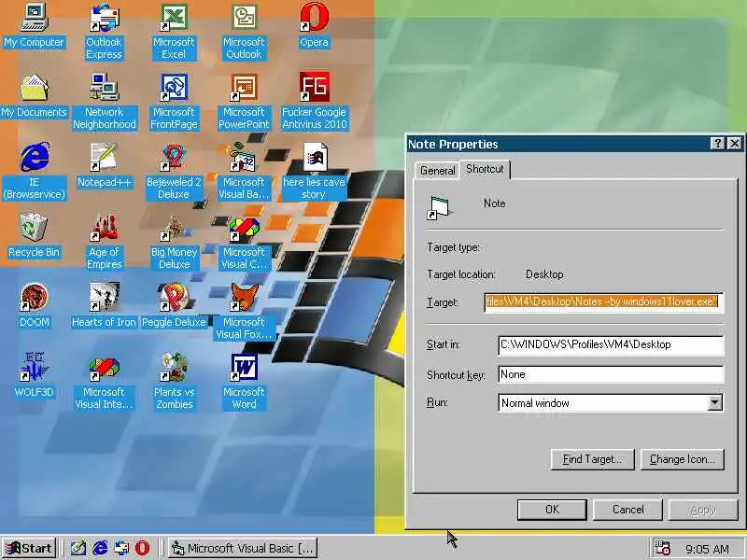Click the Start in field
This screenshot has height=560, width=747.
(x=611, y=344)
